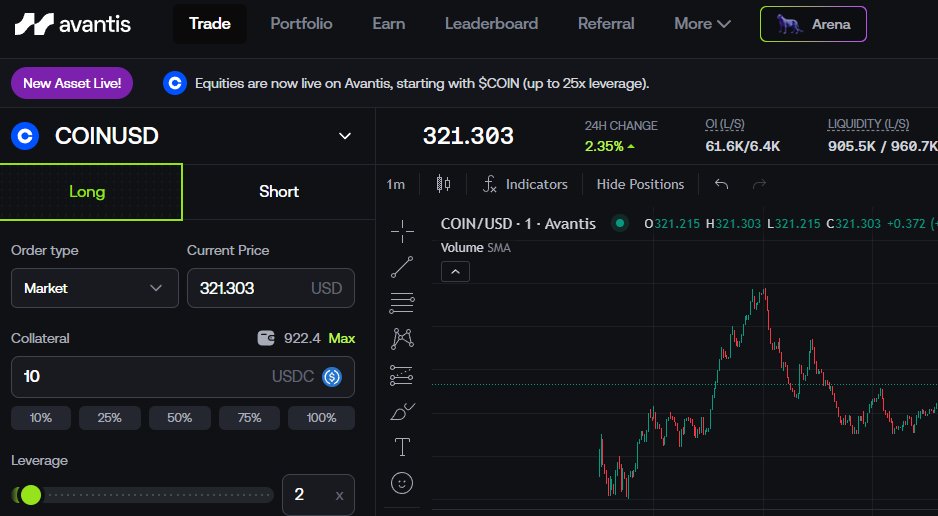This screenshot has width=938, height=516.
Task: Select the brush drawing tool
Action: (402, 411)
